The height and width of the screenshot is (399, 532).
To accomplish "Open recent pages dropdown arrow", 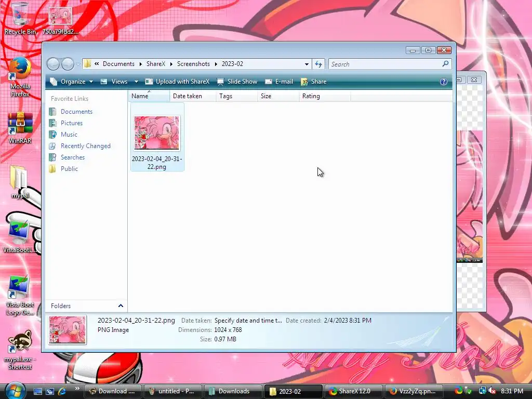I will point(78,64).
